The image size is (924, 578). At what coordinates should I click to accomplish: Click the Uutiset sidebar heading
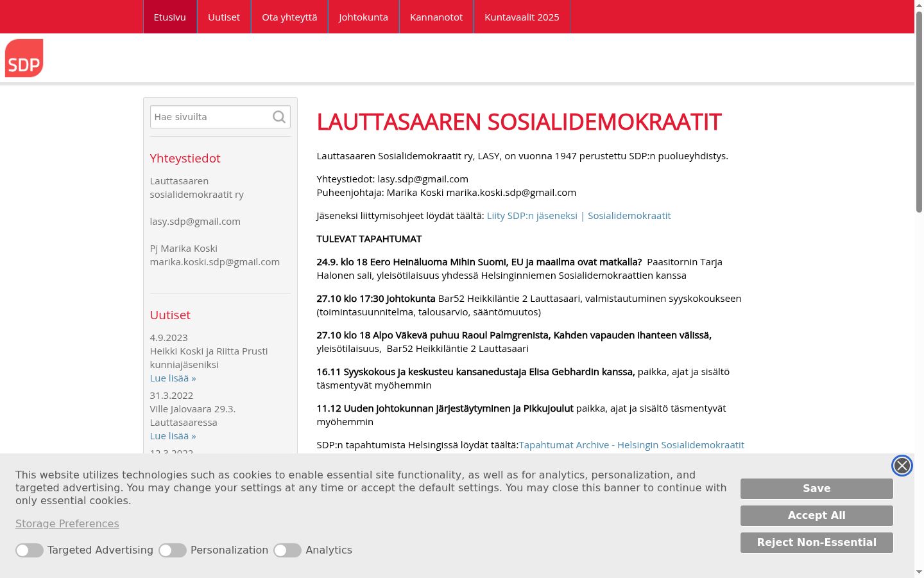tap(170, 315)
